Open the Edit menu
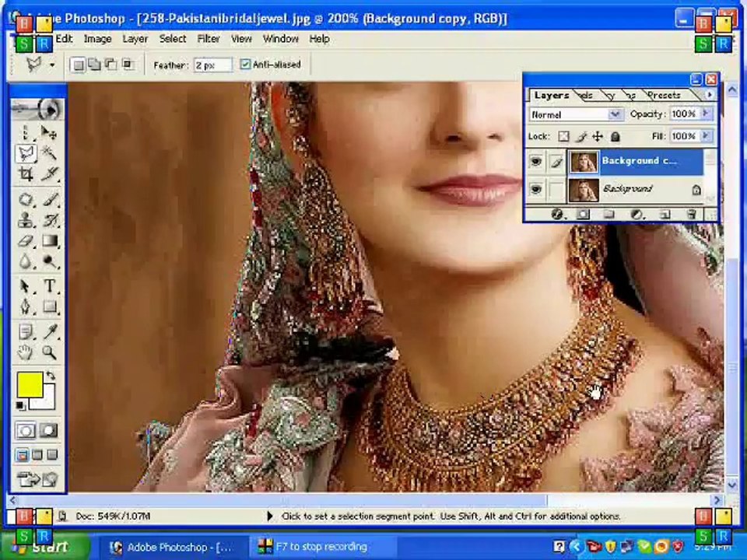 (x=65, y=39)
